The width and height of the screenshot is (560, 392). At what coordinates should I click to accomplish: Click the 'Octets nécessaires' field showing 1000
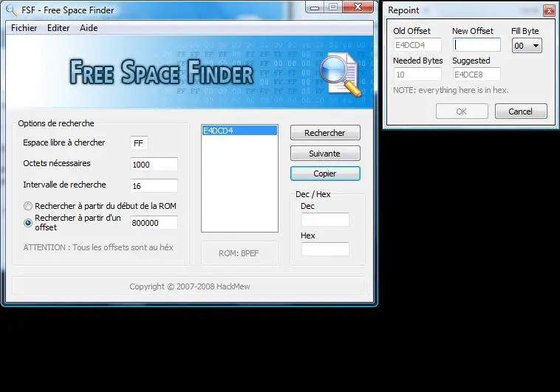pos(154,164)
